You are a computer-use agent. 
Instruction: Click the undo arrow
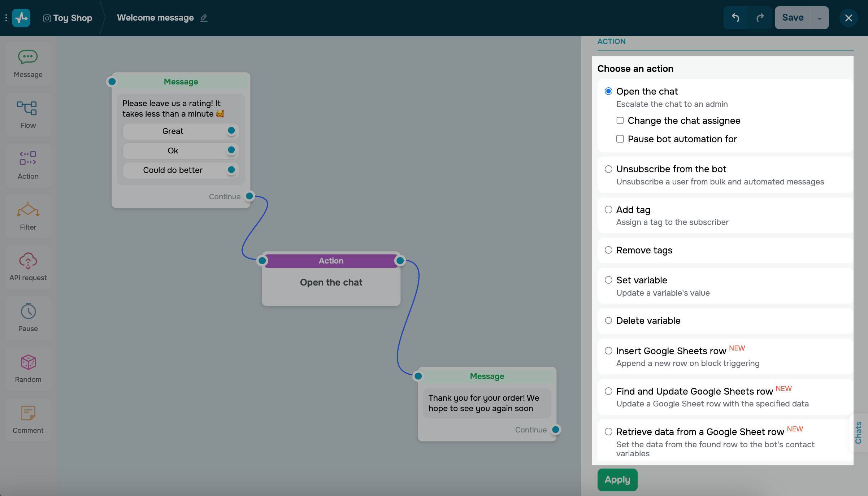735,18
